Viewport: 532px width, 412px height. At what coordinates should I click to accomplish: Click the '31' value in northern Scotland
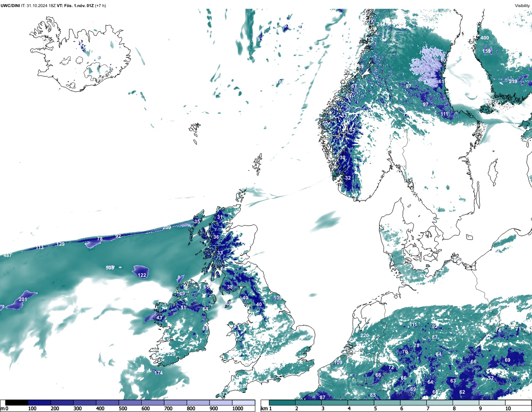[220, 217]
